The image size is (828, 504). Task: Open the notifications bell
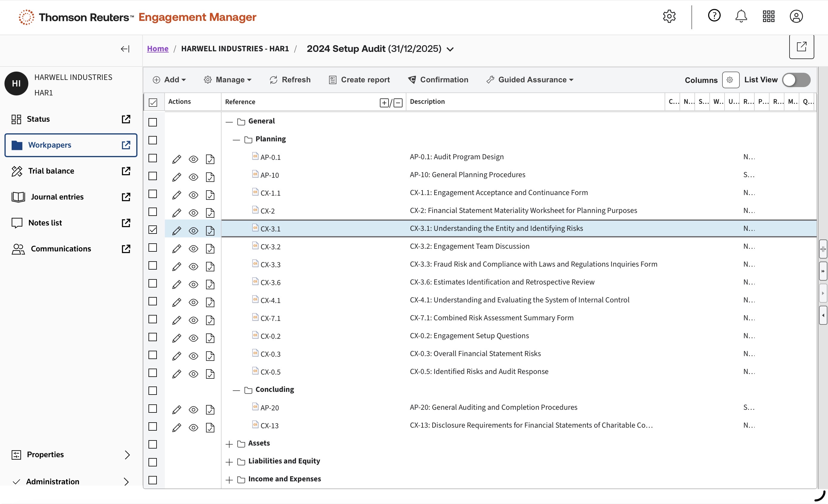(741, 16)
